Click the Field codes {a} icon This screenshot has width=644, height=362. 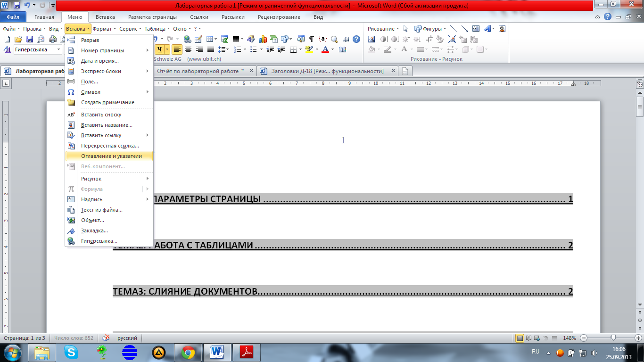323,39
